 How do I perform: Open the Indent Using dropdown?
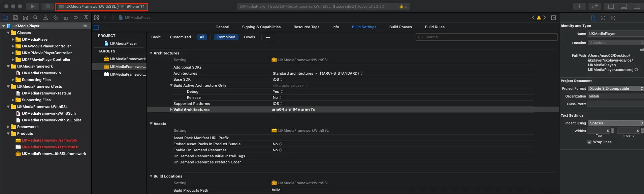(x=616, y=123)
